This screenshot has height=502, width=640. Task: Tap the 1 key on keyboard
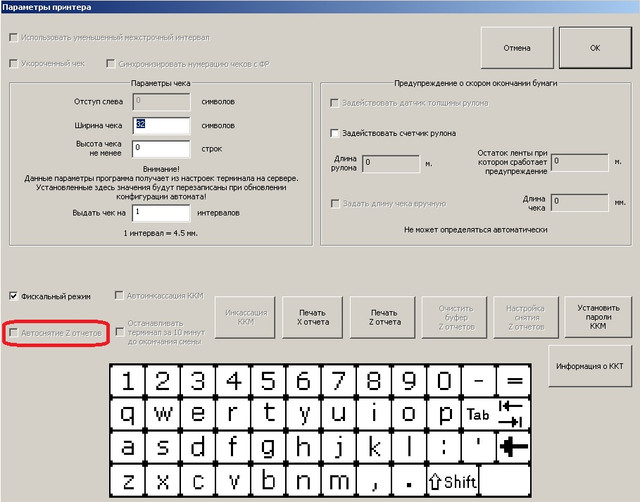pyautogui.click(x=127, y=381)
